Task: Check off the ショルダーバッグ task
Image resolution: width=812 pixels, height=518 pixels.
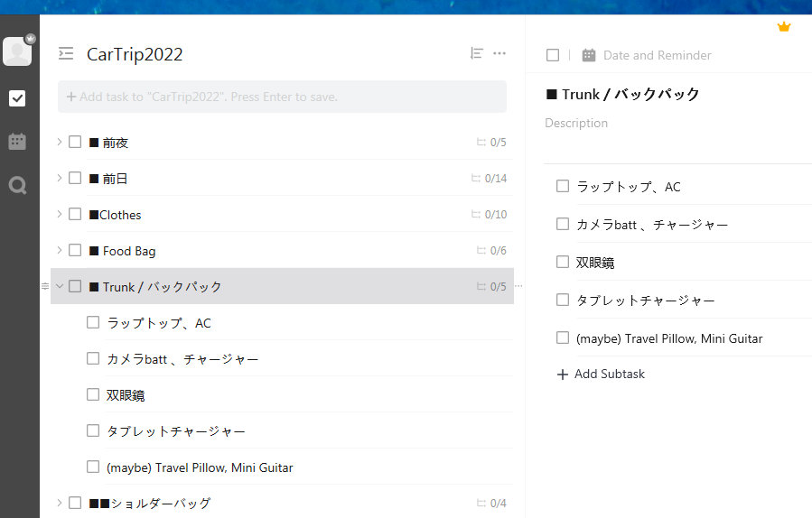Action: [x=75, y=503]
